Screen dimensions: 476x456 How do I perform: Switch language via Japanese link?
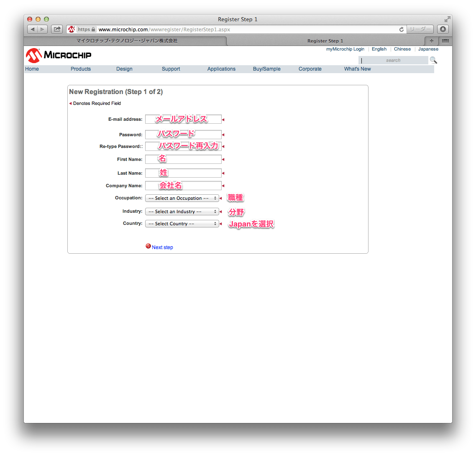click(x=428, y=49)
